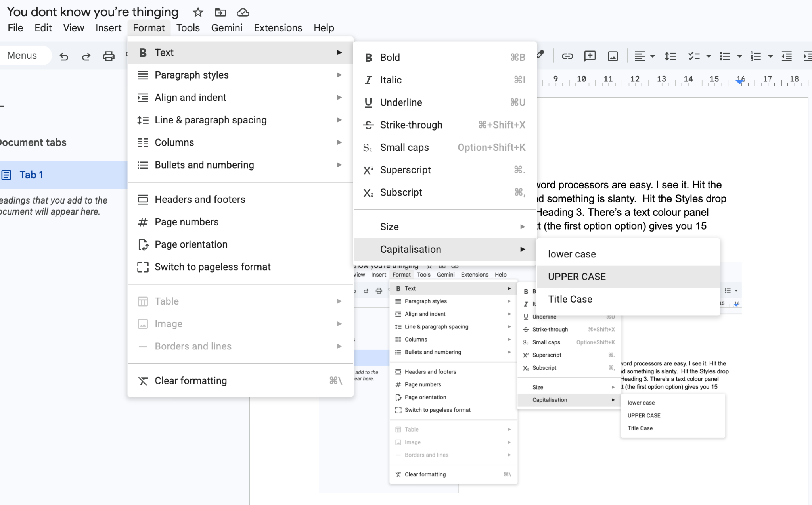Image resolution: width=812 pixels, height=505 pixels.
Task: Check cloud save status icon
Action: pyautogui.click(x=243, y=12)
